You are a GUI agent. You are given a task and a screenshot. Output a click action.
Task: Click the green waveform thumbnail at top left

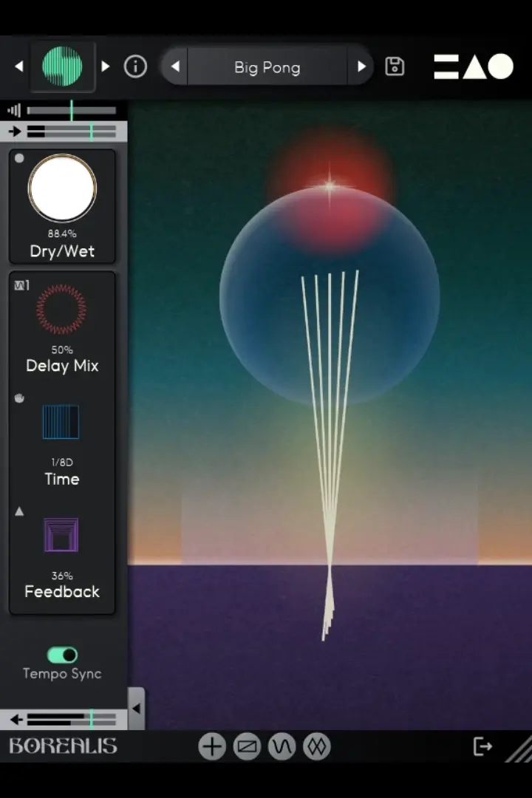62,66
